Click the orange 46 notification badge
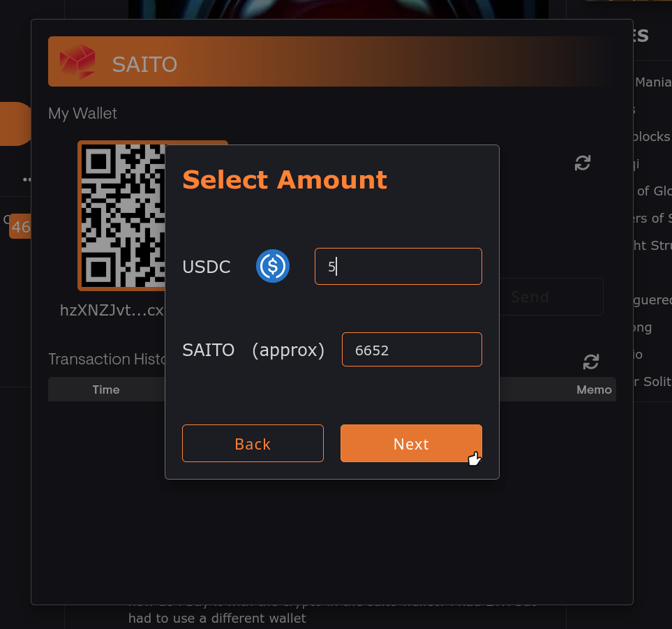This screenshot has height=629, width=672. 20,227
